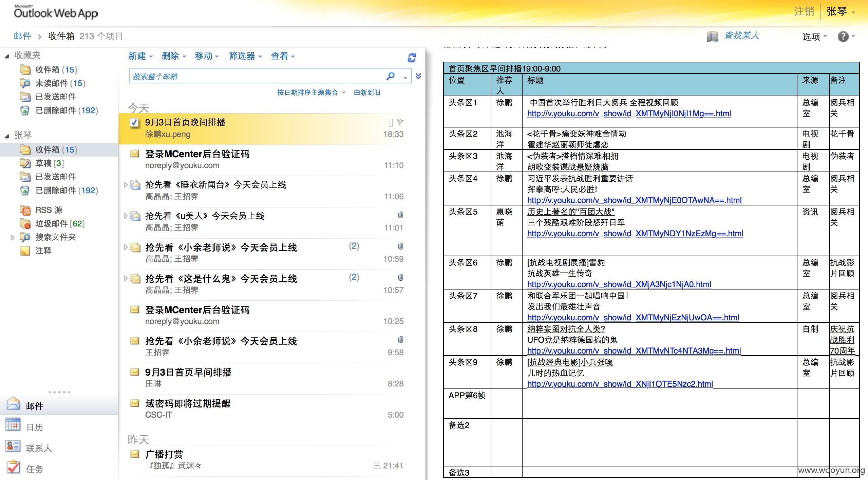Image resolution: width=868 pixels, height=480 pixels.
Task: Click the 草稿 drafts folder icon
Action: [x=25, y=163]
